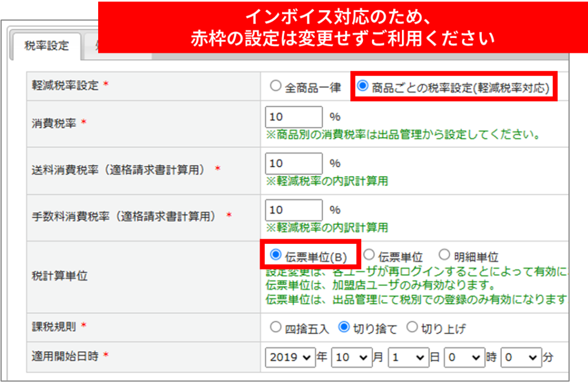
Task: Open the 税率設定 tab
Action: 47,46
